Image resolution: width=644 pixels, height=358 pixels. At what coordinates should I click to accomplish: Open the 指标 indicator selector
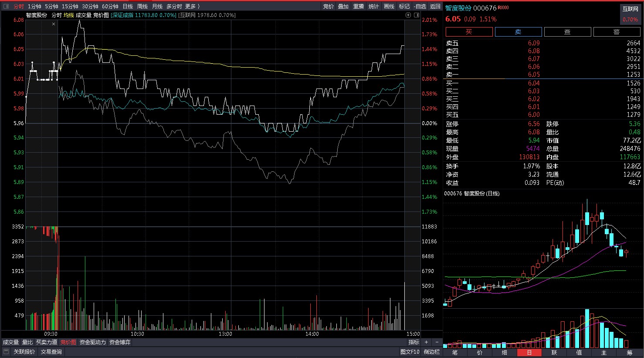pyautogui.click(x=414, y=342)
